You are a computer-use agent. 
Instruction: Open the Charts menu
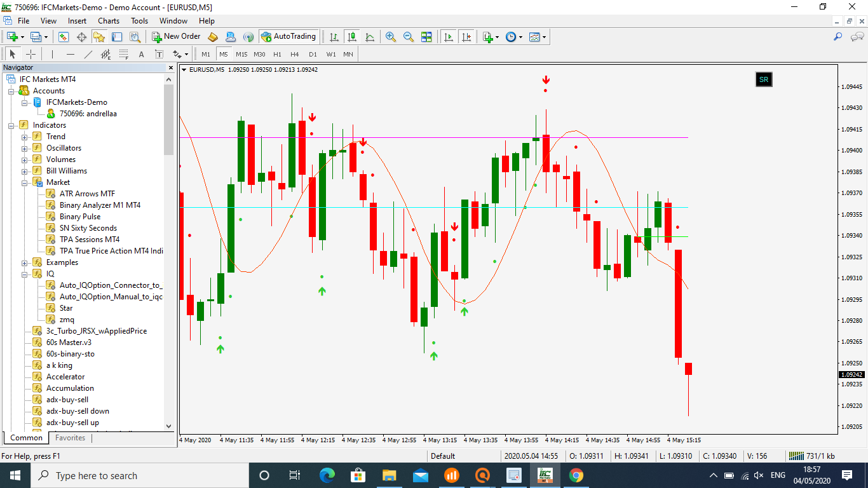[x=109, y=21]
